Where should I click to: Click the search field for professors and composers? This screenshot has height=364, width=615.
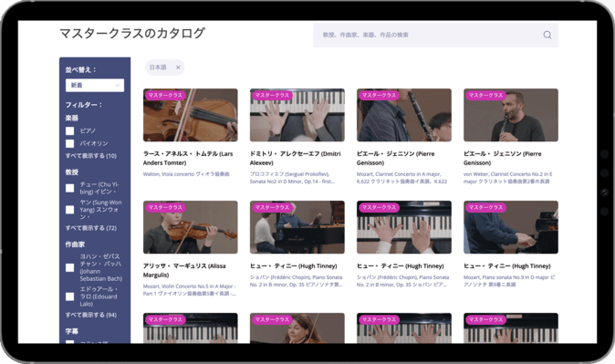tap(435, 35)
